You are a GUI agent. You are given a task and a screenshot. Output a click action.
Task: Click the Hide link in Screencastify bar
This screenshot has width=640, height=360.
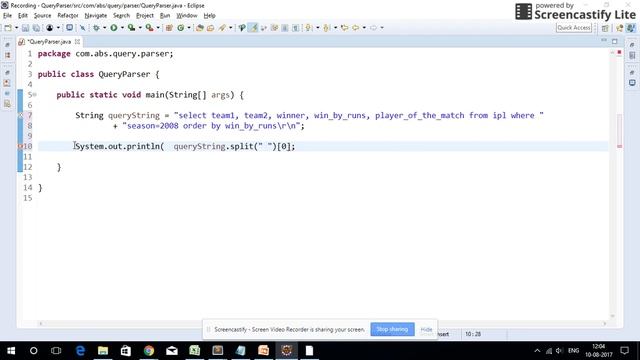point(426,329)
